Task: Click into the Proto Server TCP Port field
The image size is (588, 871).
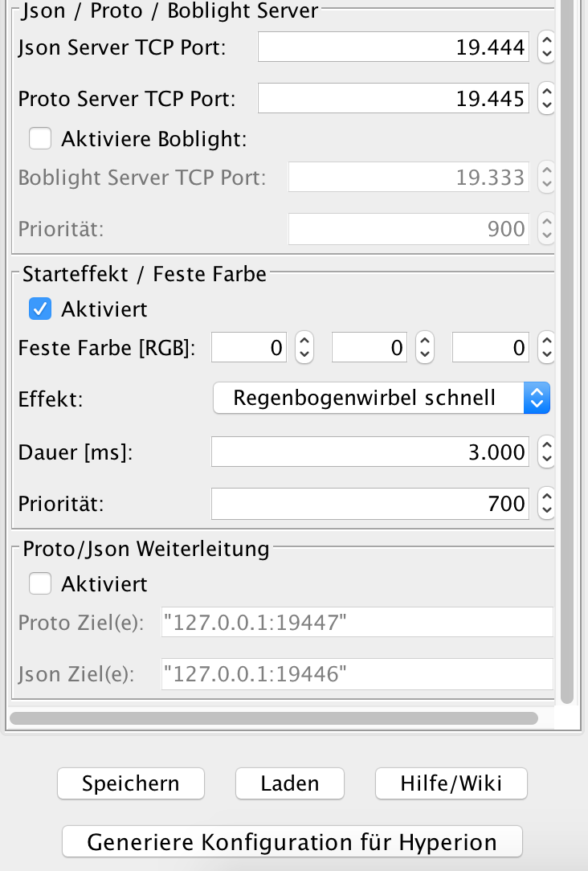Action: coord(393,99)
